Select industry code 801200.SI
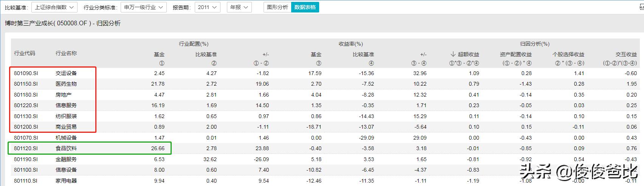 [x=26, y=127]
